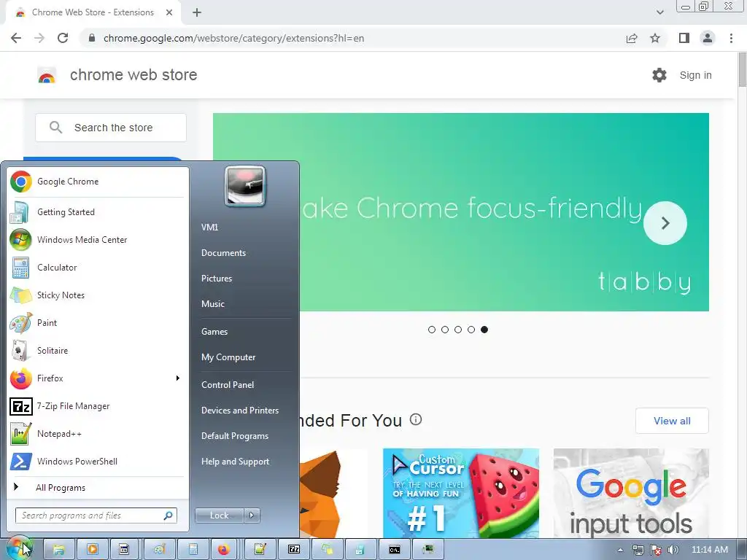Open Default Programs
The image size is (747, 560).
234,436
